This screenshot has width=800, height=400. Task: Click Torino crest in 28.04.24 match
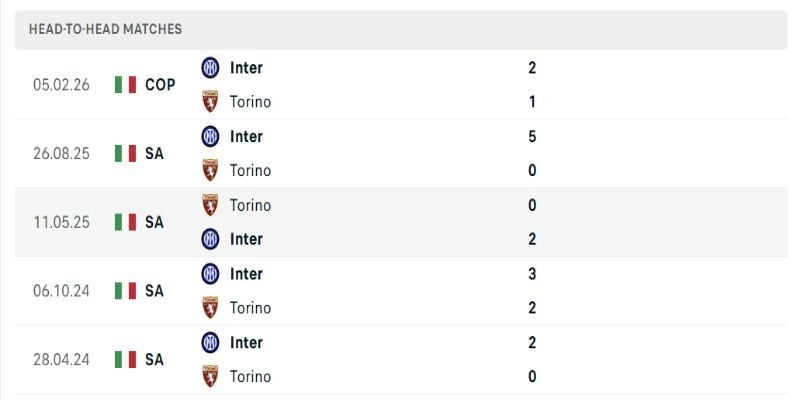pyautogui.click(x=210, y=376)
